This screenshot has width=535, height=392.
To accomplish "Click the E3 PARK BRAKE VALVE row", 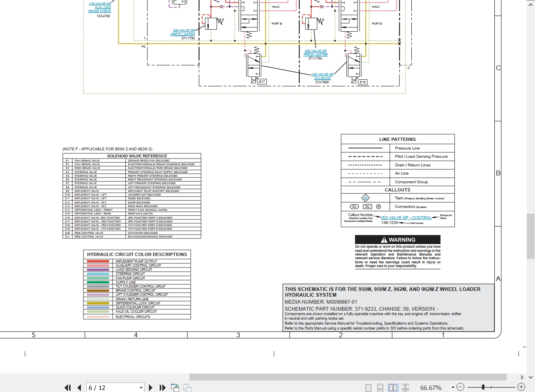I will [132, 168].
